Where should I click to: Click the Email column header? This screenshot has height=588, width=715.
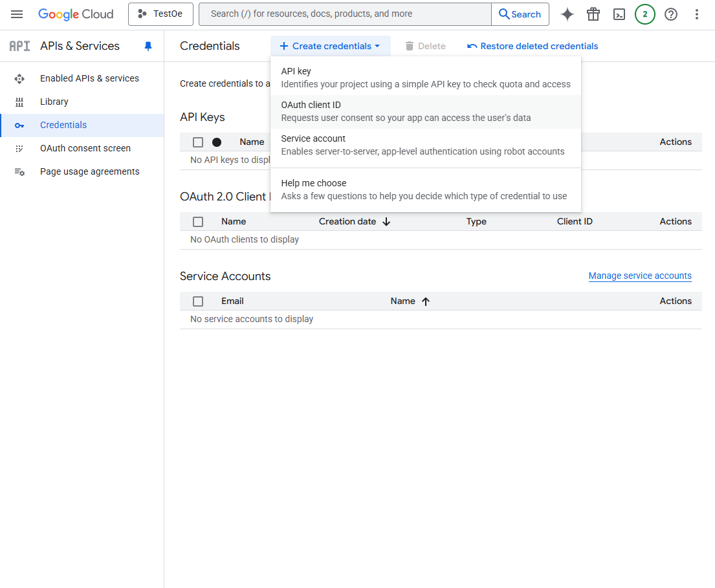[x=232, y=301]
